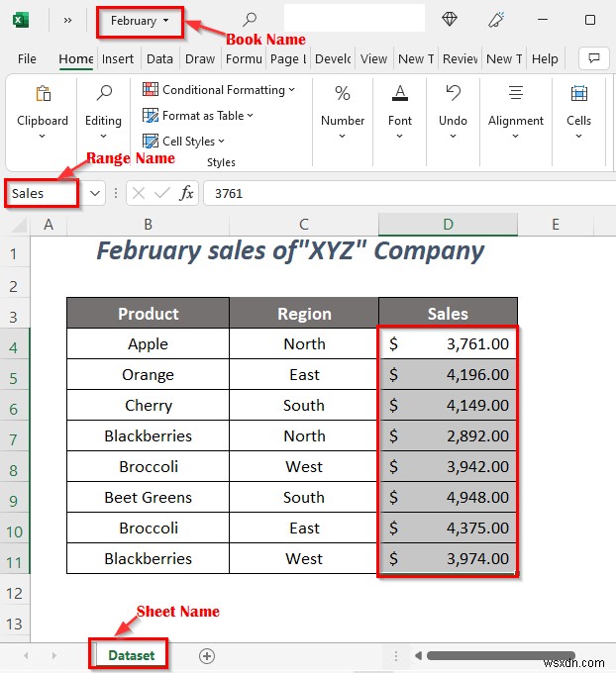The height and width of the screenshot is (673, 616).
Task: Click the next sheet navigation arrow
Action: tap(53, 655)
